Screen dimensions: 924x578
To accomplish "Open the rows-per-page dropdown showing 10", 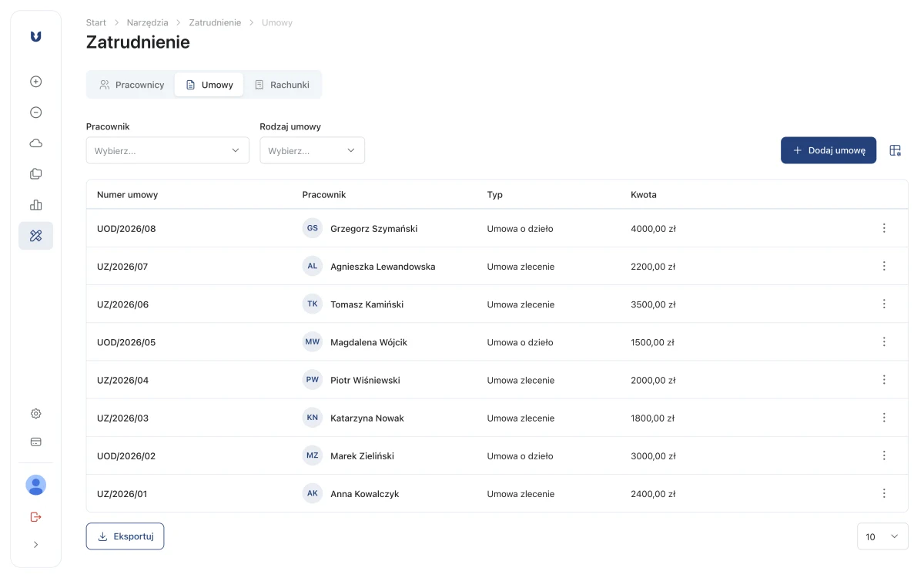I will 882,536.
